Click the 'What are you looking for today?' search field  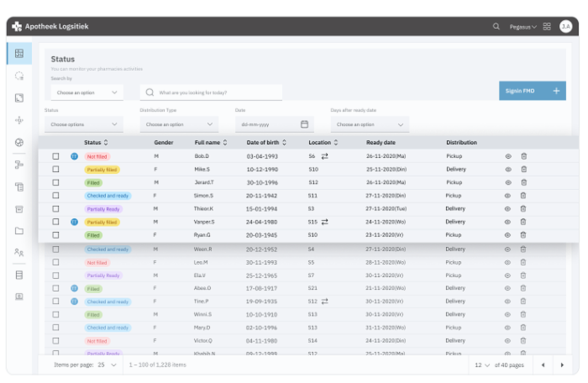click(x=211, y=93)
